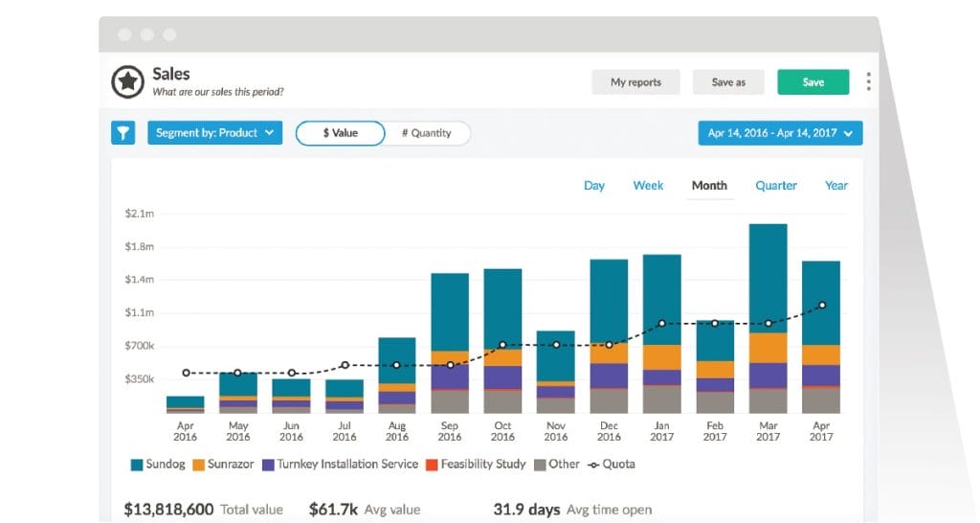The width and height of the screenshot is (980, 523).
Task: Hide the Other legend series
Action: [556, 465]
